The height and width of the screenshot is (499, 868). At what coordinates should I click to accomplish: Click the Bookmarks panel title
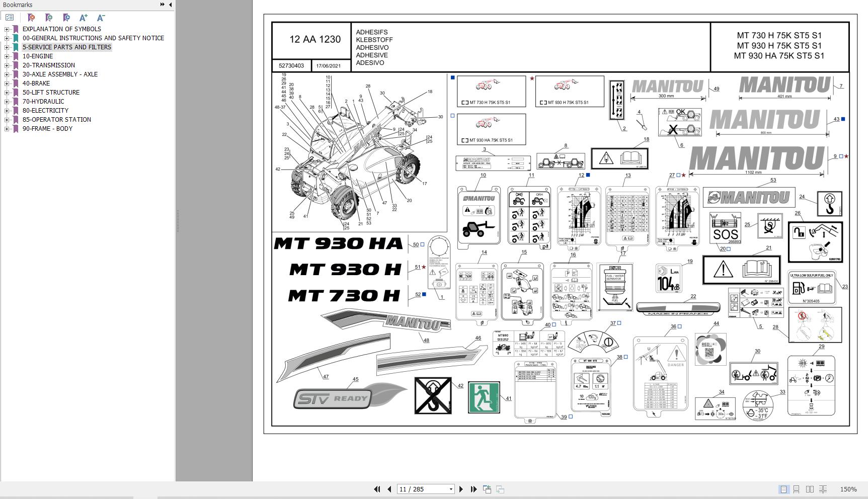[x=18, y=5]
